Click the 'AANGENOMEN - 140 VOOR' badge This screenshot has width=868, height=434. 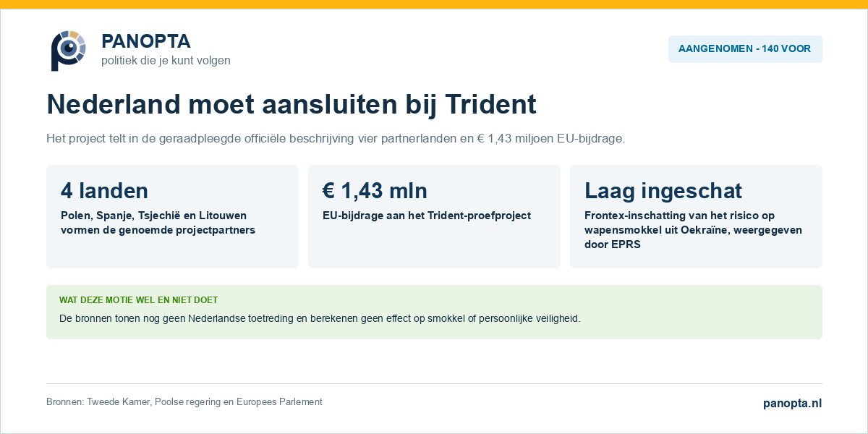(x=745, y=49)
